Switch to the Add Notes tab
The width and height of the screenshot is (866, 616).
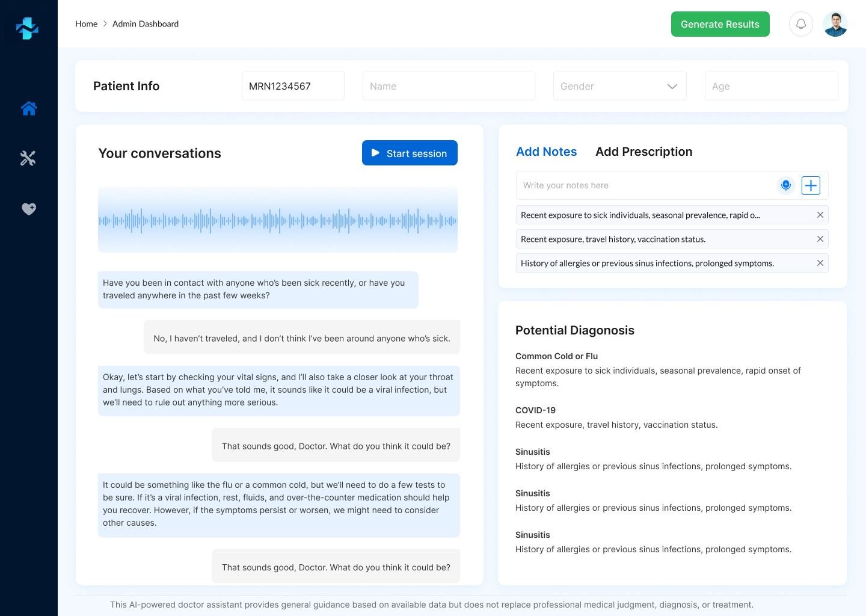click(546, 152)
